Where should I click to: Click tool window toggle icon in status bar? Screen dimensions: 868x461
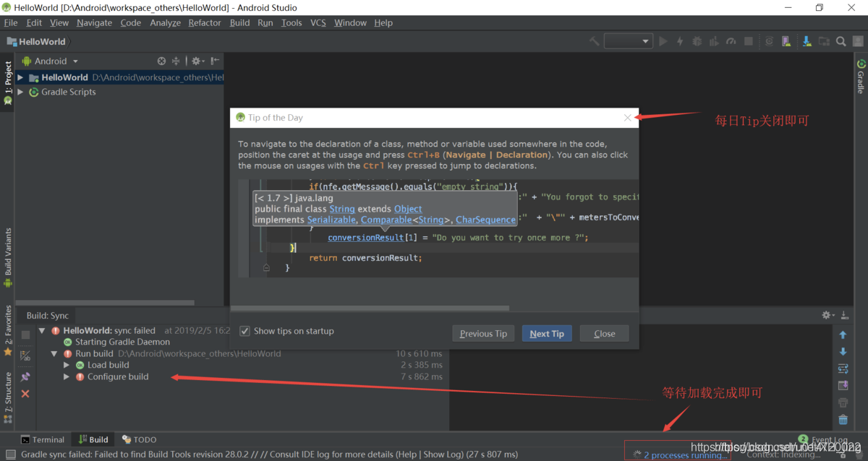pyautogui.click(x=10, y=454)
